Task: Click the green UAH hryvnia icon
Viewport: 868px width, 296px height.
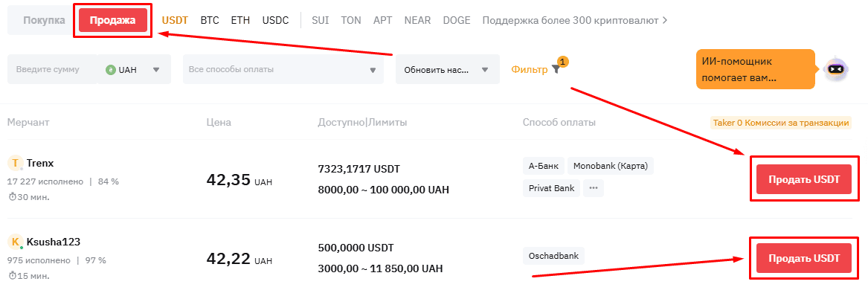Action: (x=111, y=70)
